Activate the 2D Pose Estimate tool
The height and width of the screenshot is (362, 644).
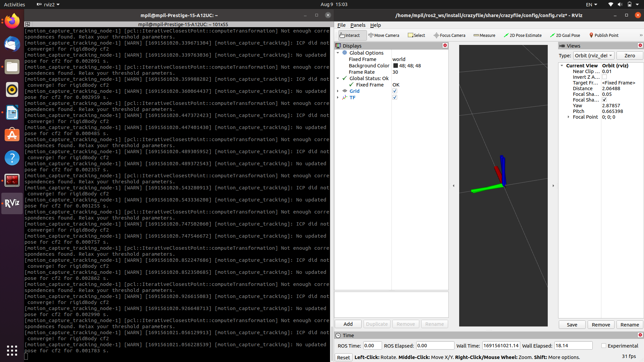[523, 35]
